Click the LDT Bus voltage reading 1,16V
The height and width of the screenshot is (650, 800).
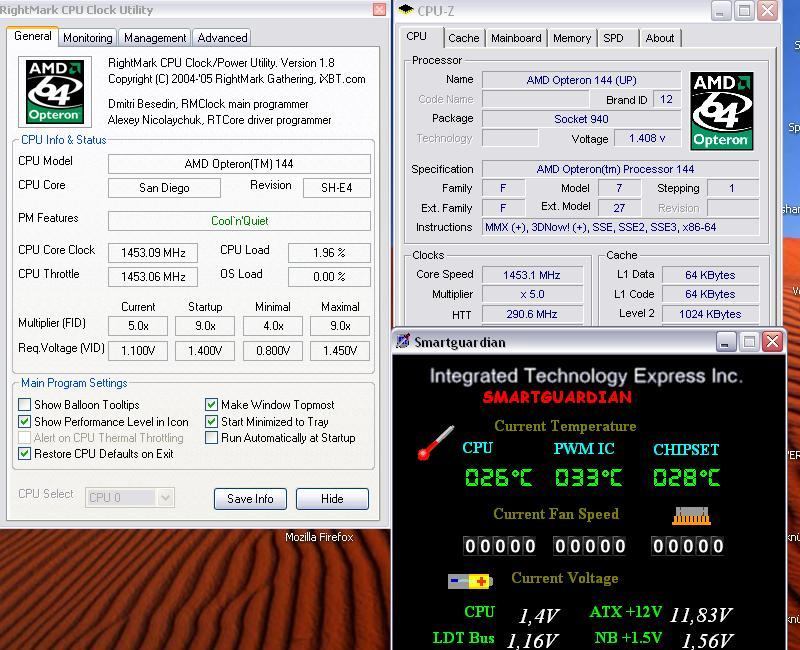(533, 640)
